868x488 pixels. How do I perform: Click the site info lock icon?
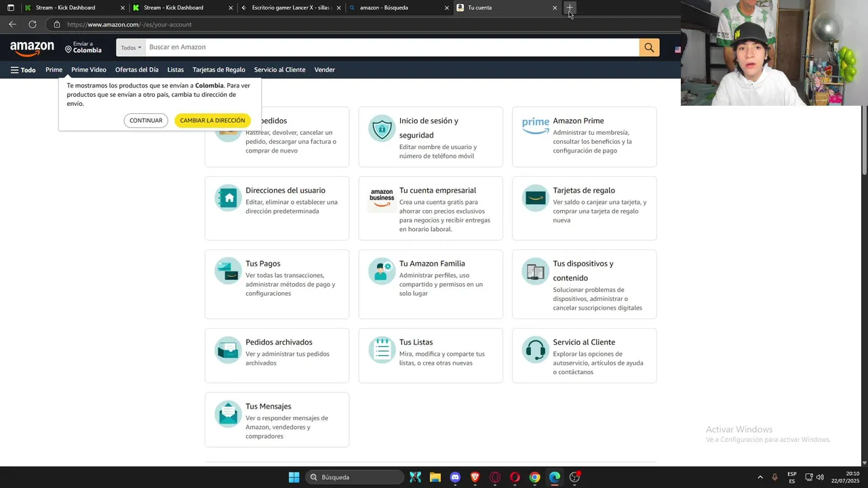coord(57,24)
